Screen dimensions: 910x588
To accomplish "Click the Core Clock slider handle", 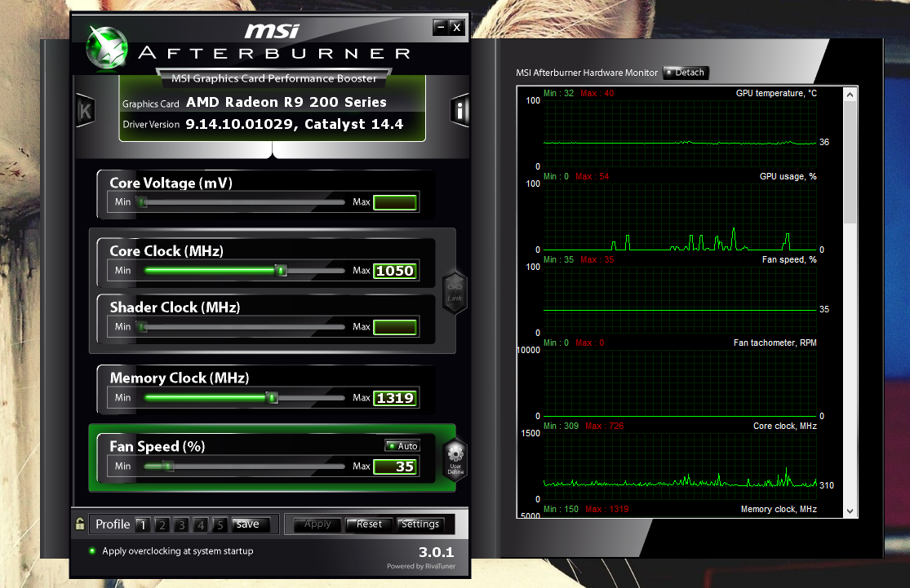I will click(x=279, y=269).
